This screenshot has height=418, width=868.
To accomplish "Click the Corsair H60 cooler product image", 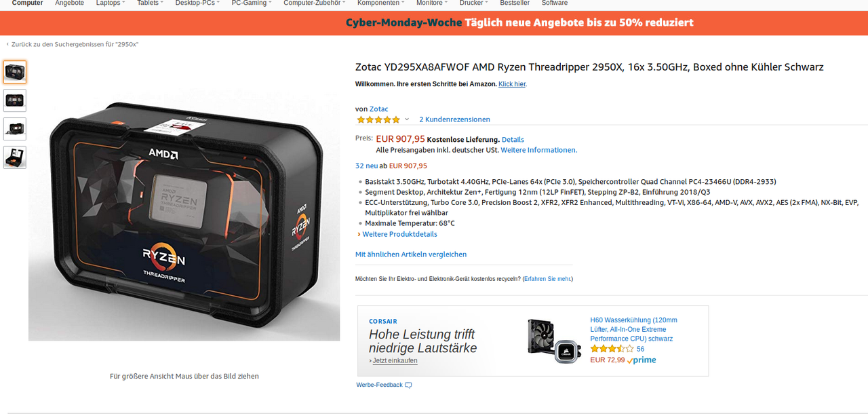I will pyautogui.click(x=555, y=341).
